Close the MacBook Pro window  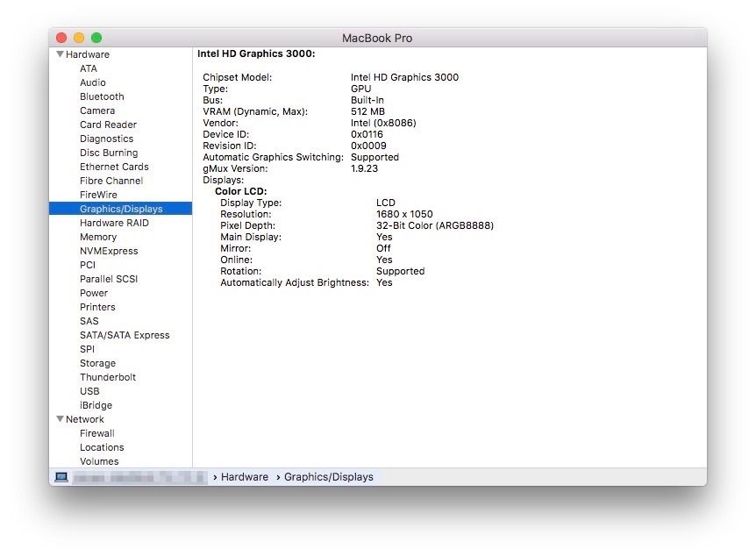(61, 38)
